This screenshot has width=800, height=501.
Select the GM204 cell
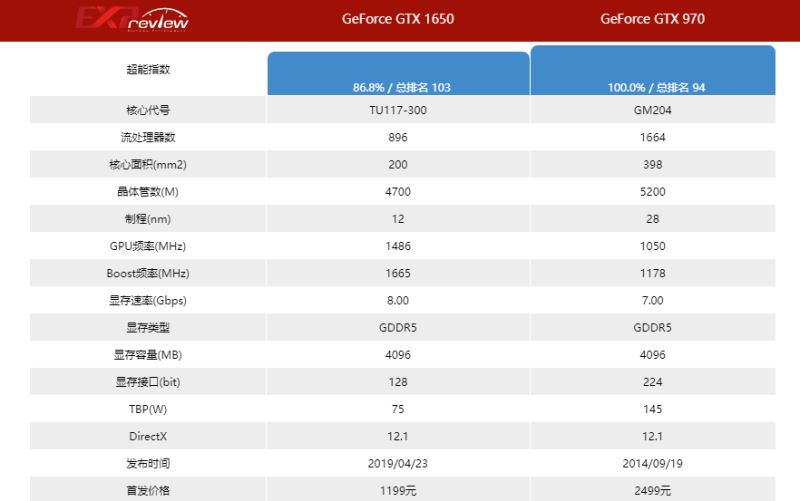(x=653, y=110)
